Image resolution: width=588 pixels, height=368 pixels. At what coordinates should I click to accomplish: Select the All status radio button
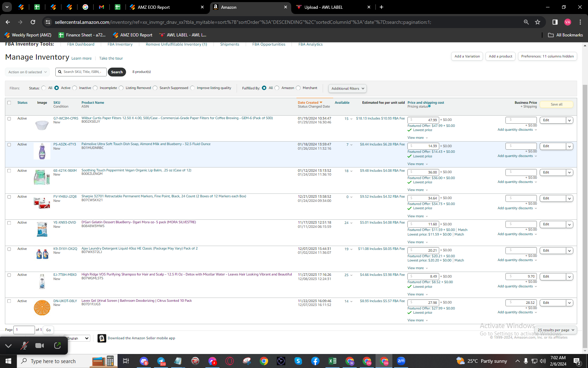tap(43, 88)
